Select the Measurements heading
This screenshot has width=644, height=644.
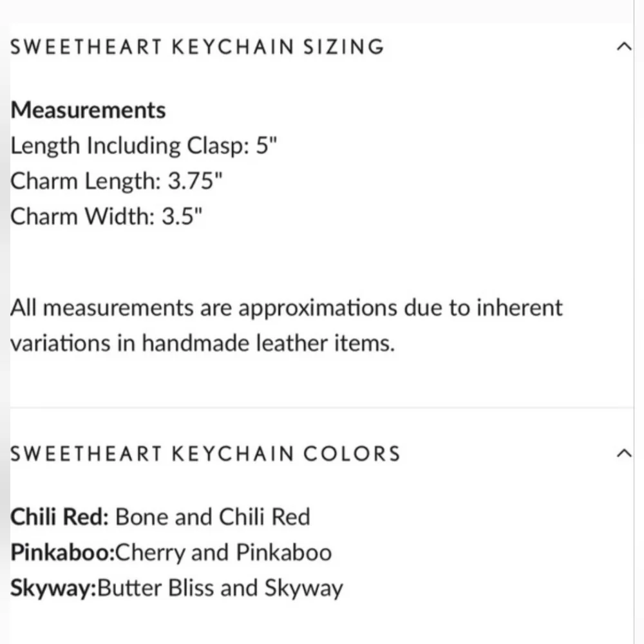click(88, 110)
